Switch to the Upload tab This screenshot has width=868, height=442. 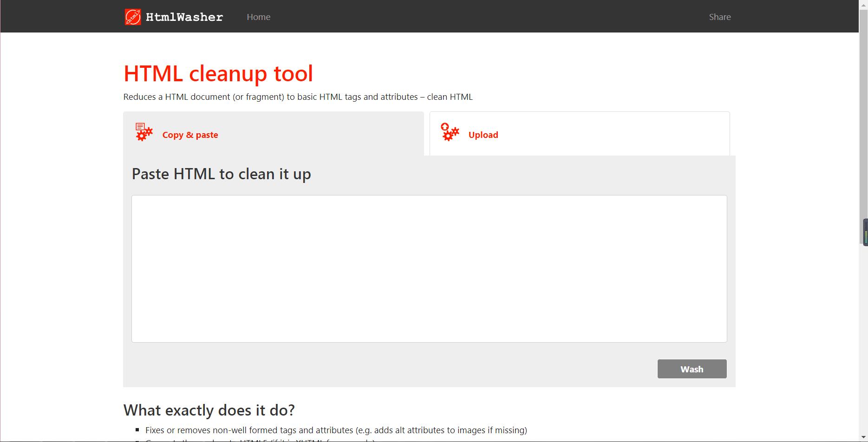(x=580, y=134)
